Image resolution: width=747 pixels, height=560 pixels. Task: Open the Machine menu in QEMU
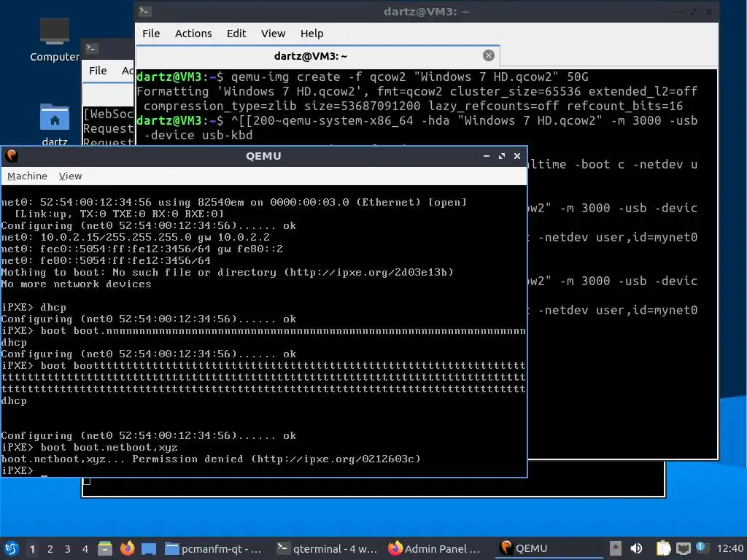tap(27, 176)
